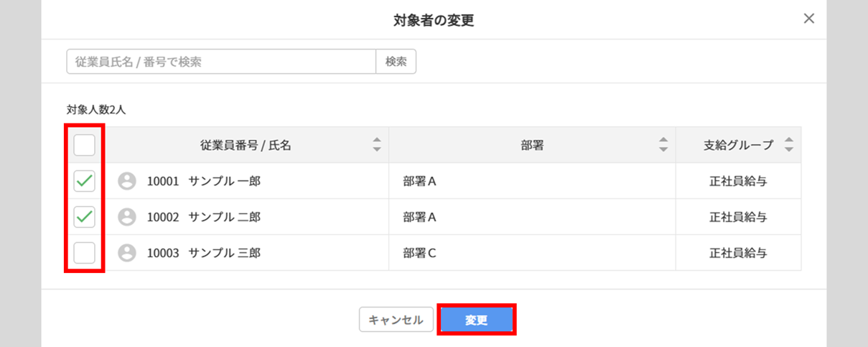Uncheck サンプル 二郎 checkbox

[x=85, y=216]
